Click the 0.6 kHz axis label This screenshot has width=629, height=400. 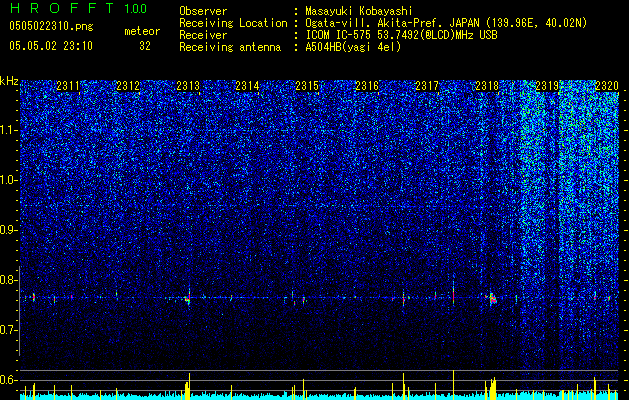tap(8, 380)
